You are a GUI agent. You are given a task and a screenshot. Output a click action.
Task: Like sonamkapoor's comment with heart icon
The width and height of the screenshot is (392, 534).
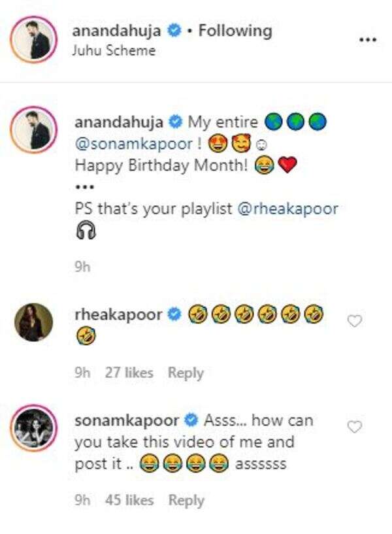pos(354,427)
